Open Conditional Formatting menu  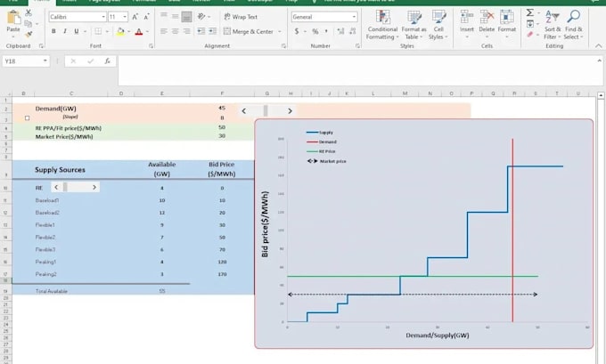382,26
